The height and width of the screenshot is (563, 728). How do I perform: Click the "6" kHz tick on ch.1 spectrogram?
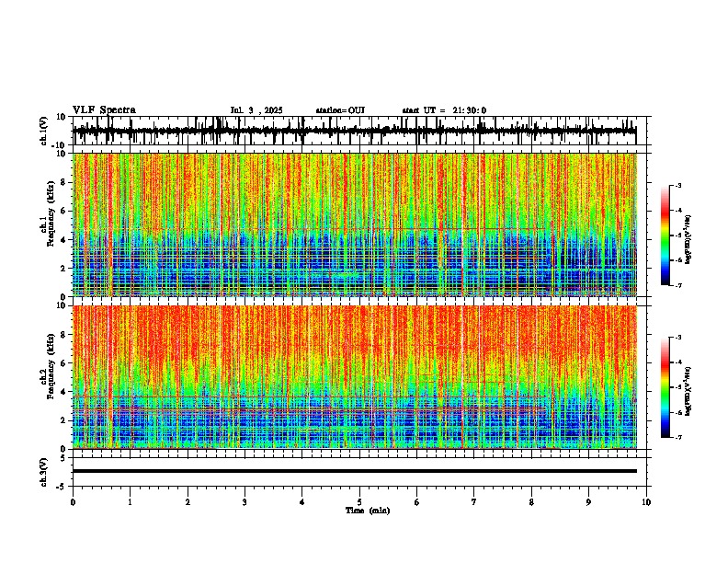(x=64, y=211)
